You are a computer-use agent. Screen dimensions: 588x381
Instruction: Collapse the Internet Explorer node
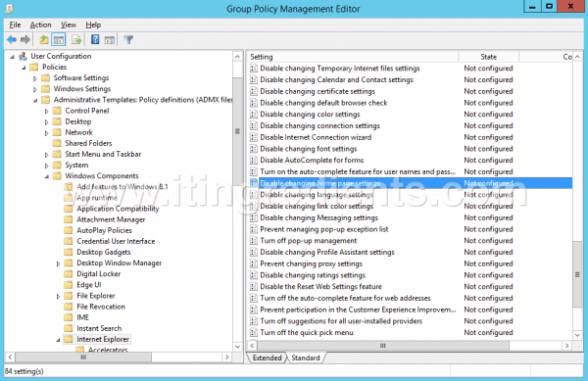coord(59,340)
